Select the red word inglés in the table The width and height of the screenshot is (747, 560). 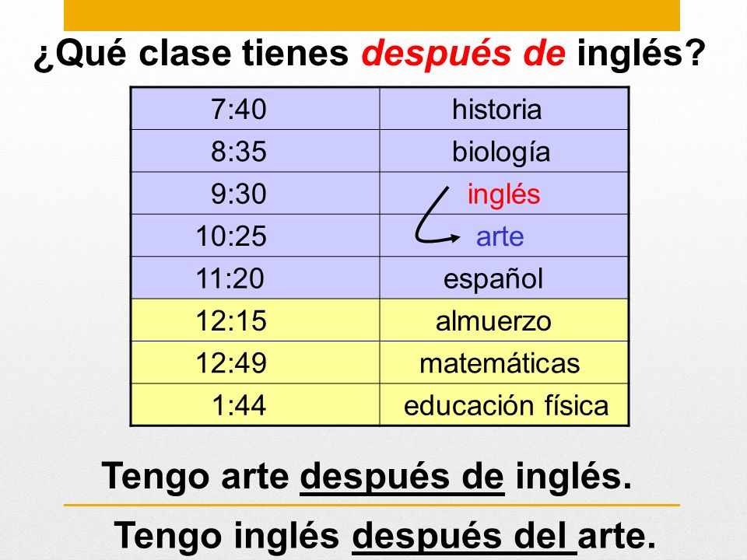point(503,194)
